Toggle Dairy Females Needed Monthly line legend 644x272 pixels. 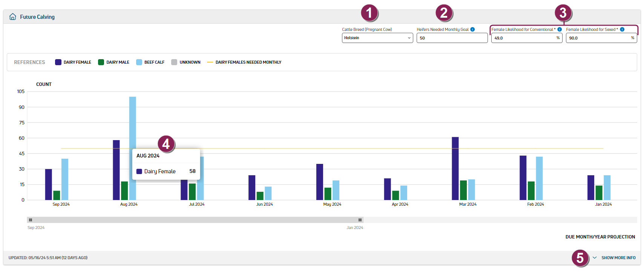(244, 62)
